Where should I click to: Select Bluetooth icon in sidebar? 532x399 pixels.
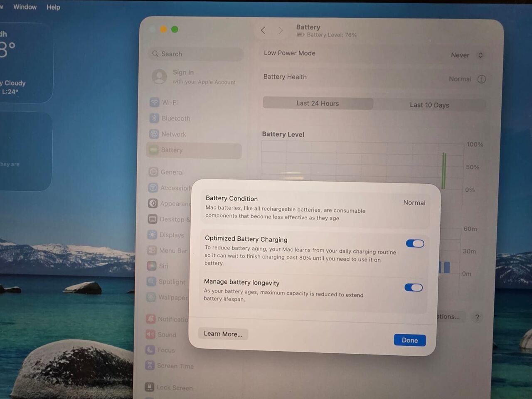154,118
